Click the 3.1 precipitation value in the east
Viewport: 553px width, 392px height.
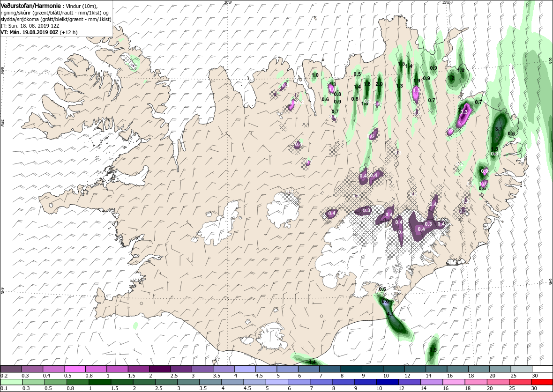pyautogui.click(x=498, y=129)
